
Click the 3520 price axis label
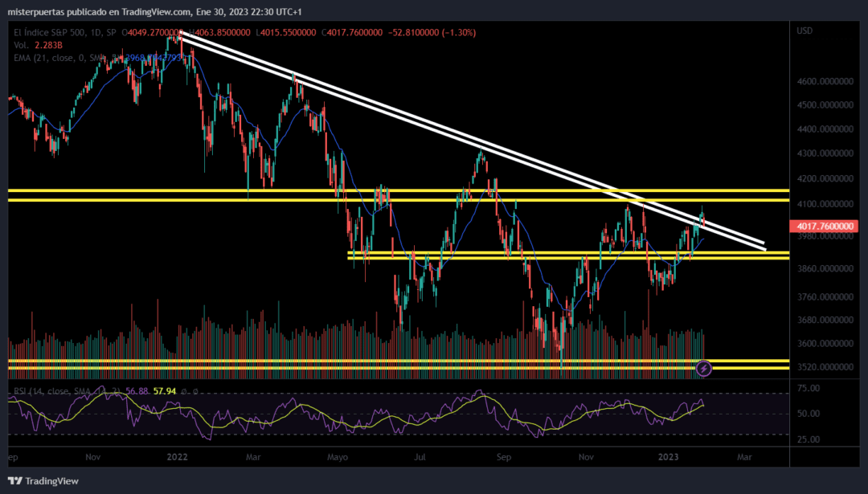click(825, 367)
